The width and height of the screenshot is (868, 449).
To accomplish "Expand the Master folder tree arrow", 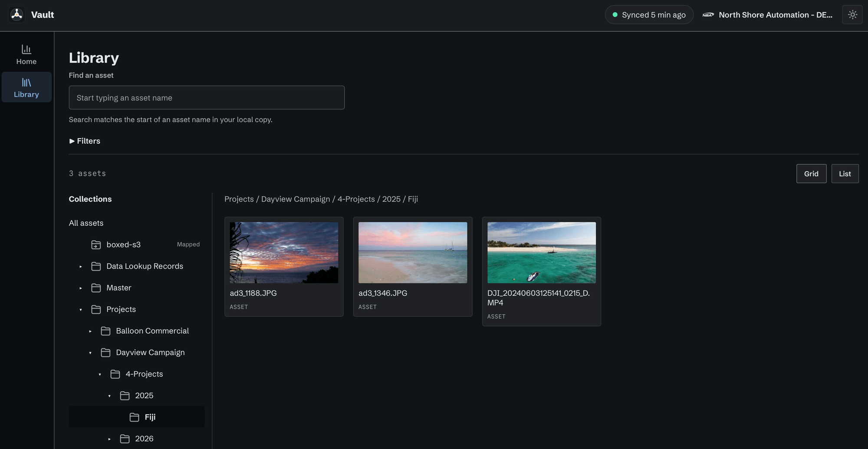I will 81,288.
